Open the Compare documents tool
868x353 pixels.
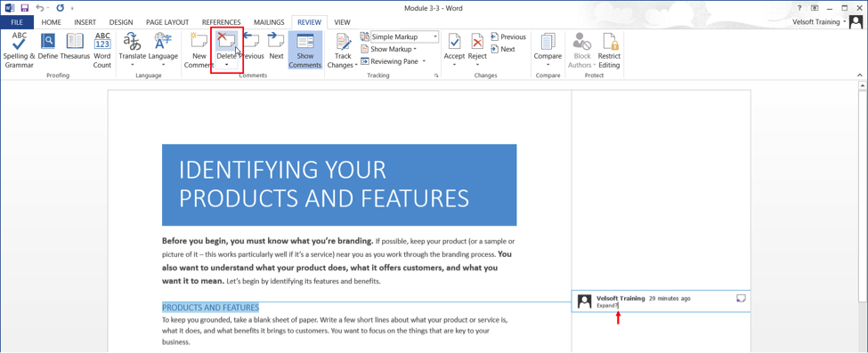[548, 51]
